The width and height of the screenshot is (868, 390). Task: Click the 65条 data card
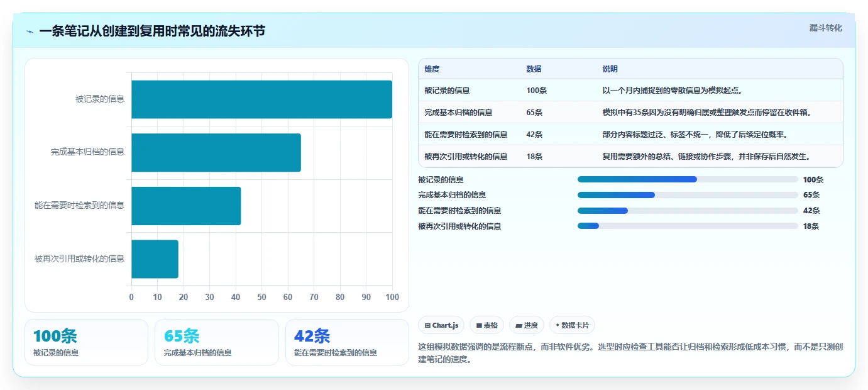point(216,342)
